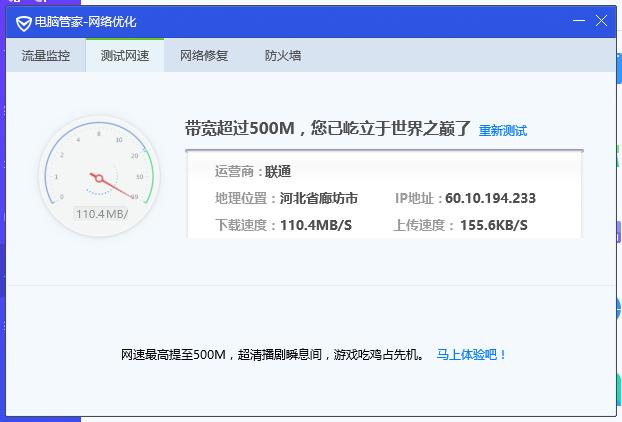The height and width of the screenshot is (422, 622).
Task: Open the 防火墙 tab
Action: [283, 55]
